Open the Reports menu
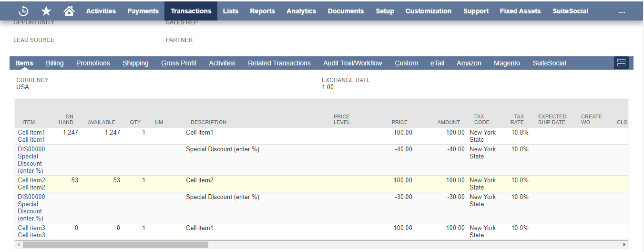This screenshot has width=644, height=252. click(262, 11)
